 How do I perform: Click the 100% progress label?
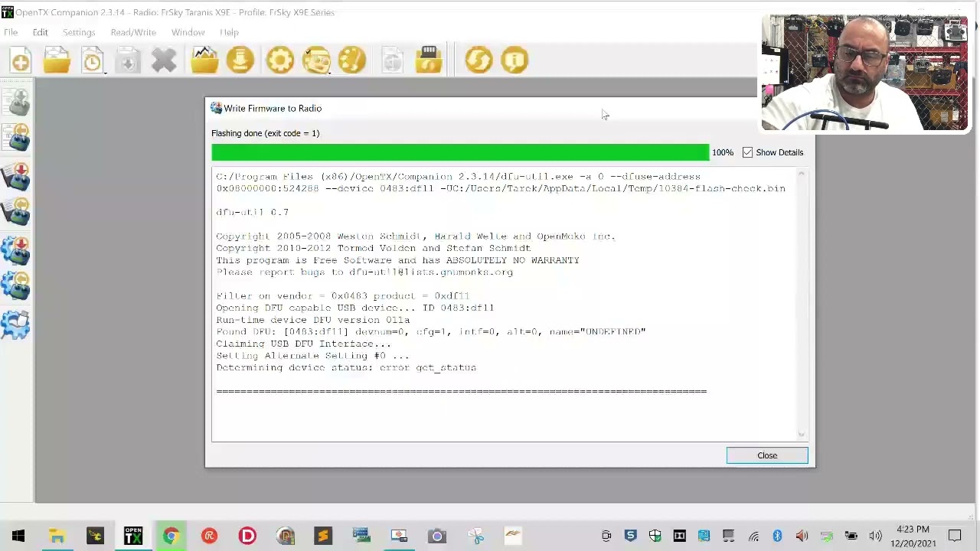pos(722,152)
